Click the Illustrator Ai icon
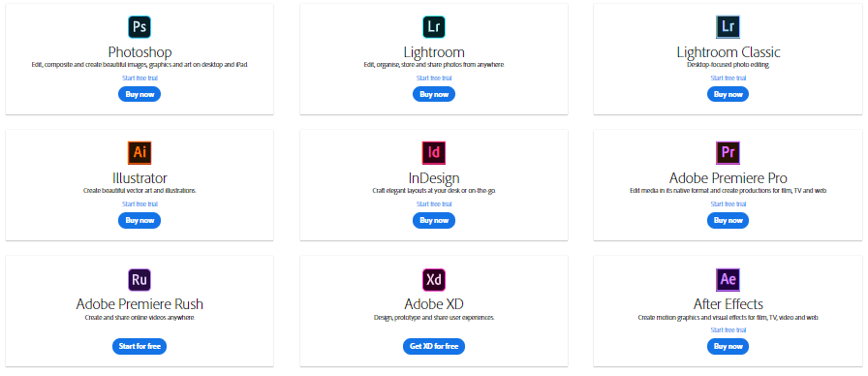The height and width of the screenshot is (376, 868). click(139, 153)
